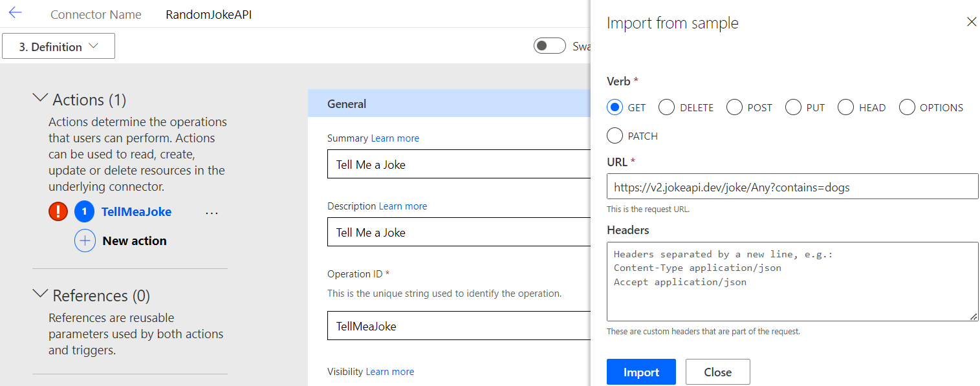Select the POST verb radio button
The image size is (980, 386).
(734, 107)
